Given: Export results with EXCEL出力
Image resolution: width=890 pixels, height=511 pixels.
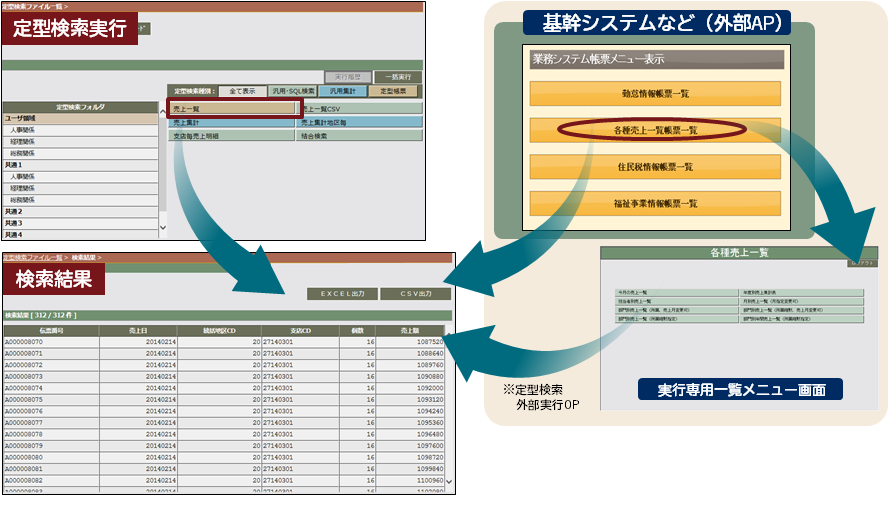Looking at the screenshot, I should point(342,294).
